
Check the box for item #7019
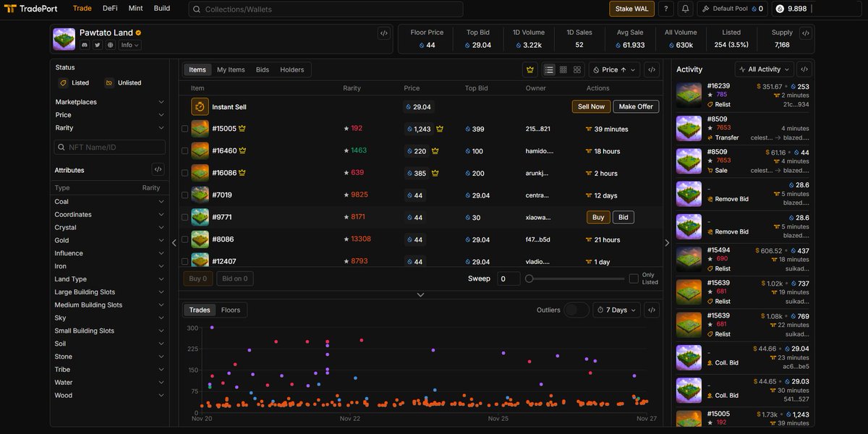[185, 195]
